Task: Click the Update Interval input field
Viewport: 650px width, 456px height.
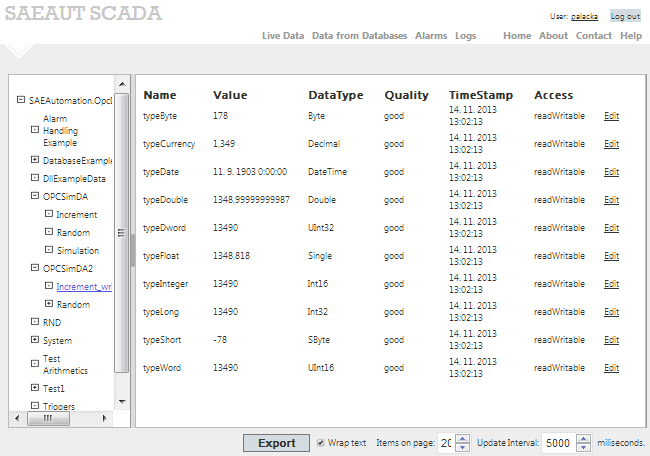Action: [x=559, y=442]
